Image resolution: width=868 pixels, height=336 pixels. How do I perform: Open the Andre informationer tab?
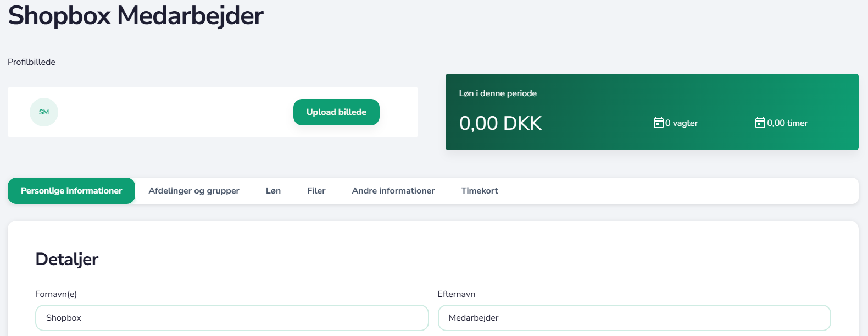click(x=393, y=191)
